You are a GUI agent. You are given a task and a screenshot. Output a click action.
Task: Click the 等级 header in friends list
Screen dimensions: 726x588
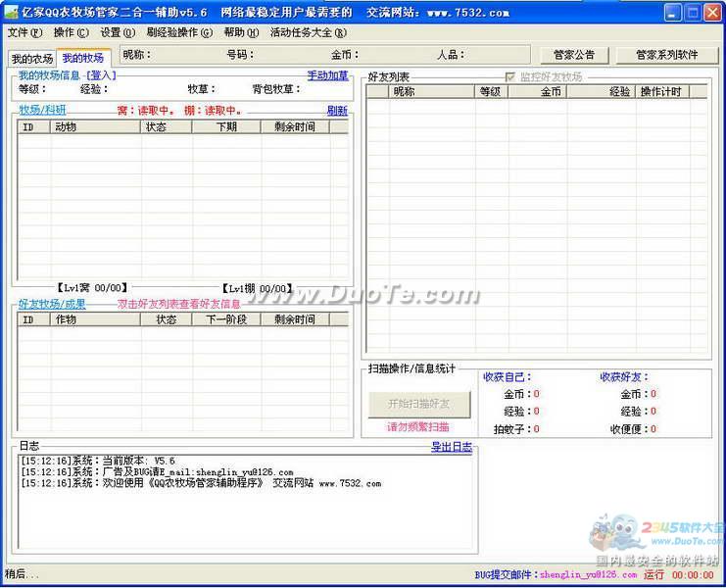point(492,92)
